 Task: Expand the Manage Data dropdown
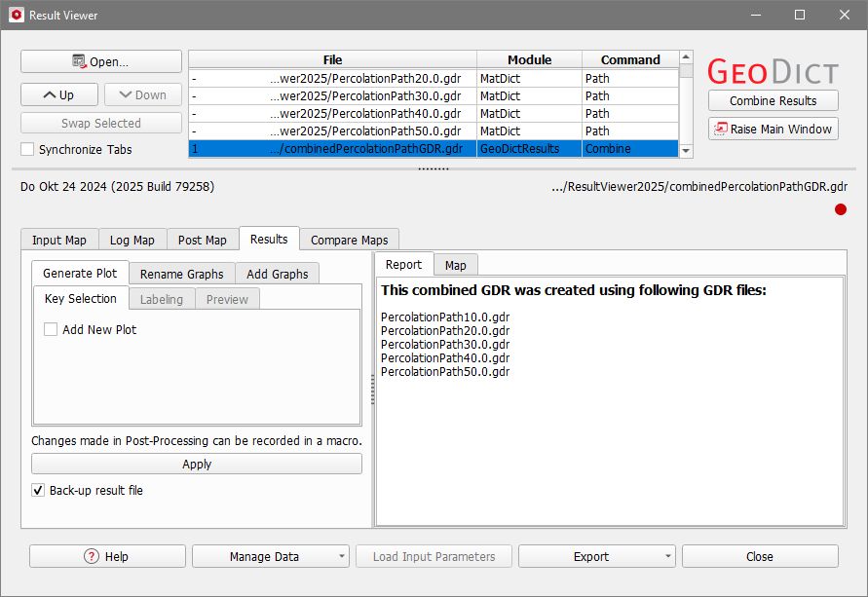tap(270, 556)
